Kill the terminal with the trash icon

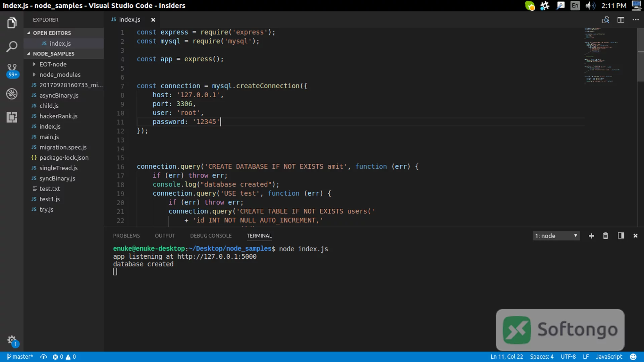point(605,236)
